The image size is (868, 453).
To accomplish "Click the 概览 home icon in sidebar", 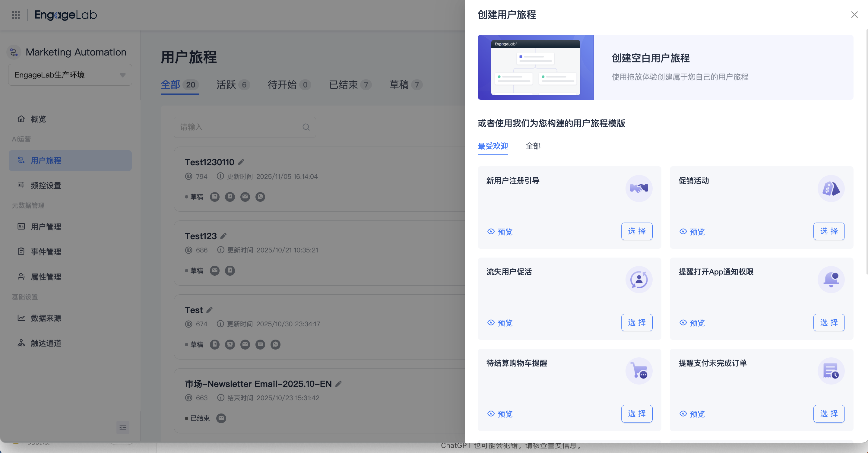I will coord(21,119).
